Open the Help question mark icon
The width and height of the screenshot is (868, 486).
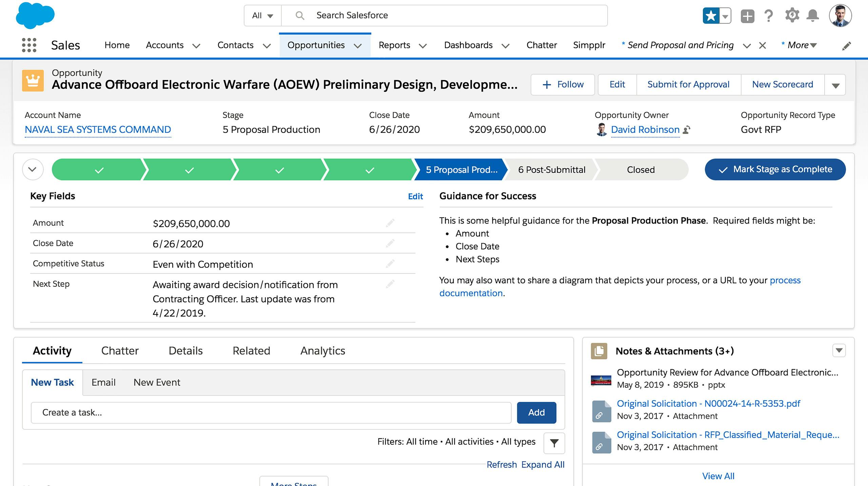pos(769,16)
